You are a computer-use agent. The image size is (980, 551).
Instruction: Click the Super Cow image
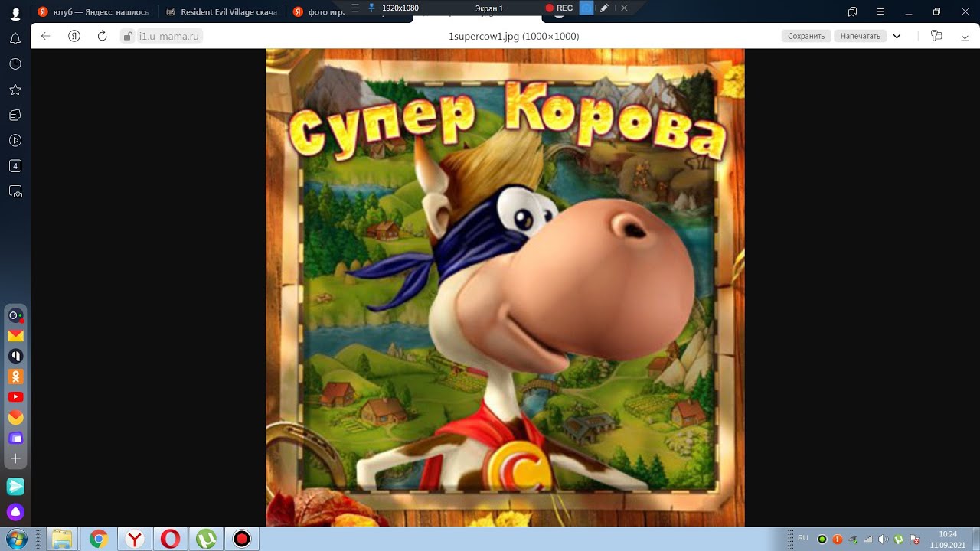click(x=505, y=287)
